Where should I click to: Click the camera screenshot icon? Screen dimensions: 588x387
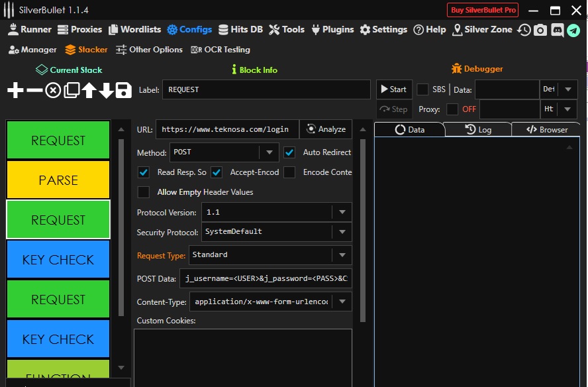540,30
